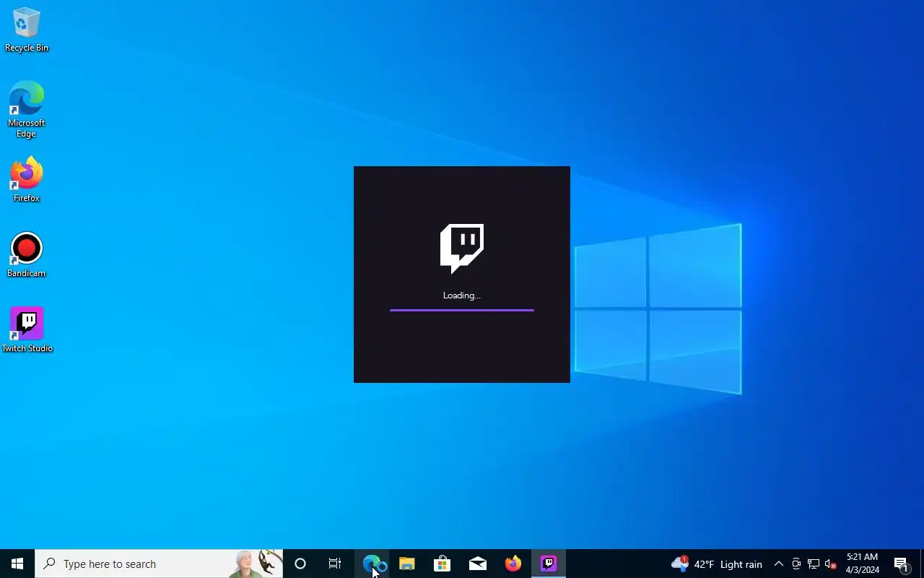
Task: Open the Action Center notifications icon
Action: (901, 564)
